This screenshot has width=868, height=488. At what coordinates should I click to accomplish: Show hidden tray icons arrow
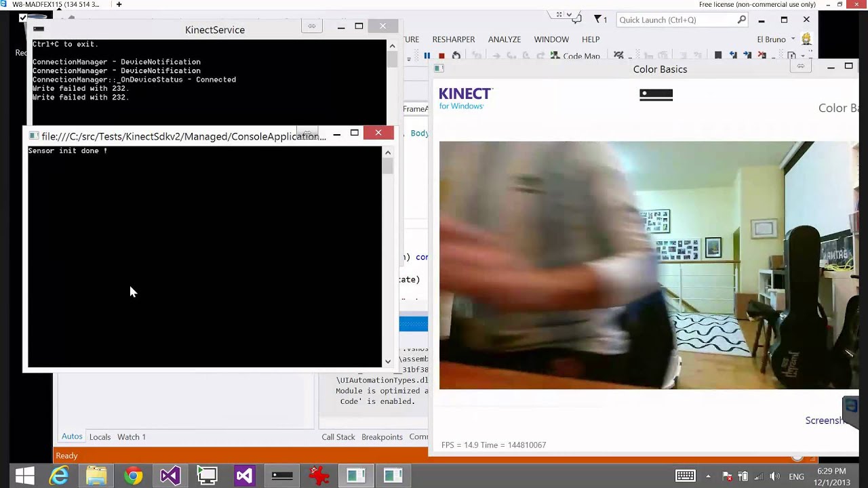pyautogui.click(x=709, y=476)
